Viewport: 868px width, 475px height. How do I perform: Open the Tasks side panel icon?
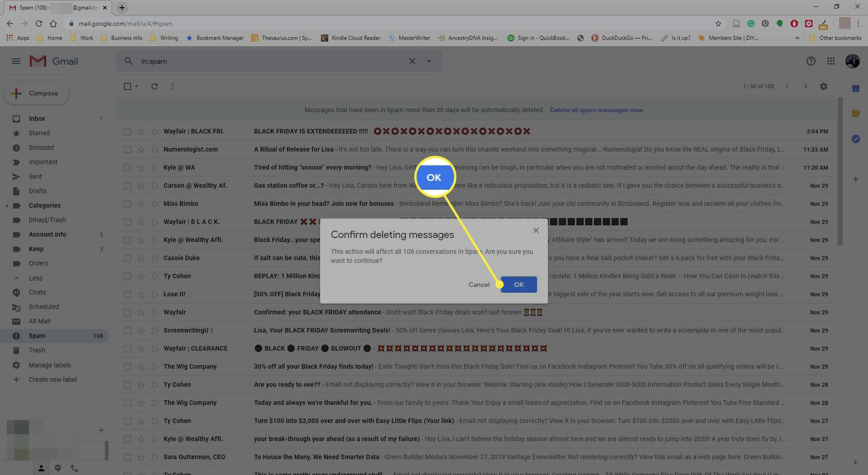[x=855, y=139]
